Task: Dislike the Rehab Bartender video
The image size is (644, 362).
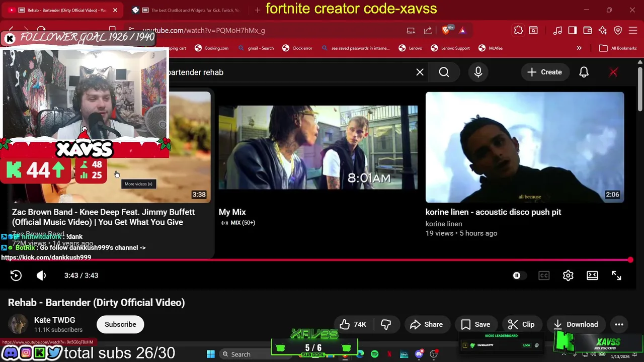Action: (386, 325)
